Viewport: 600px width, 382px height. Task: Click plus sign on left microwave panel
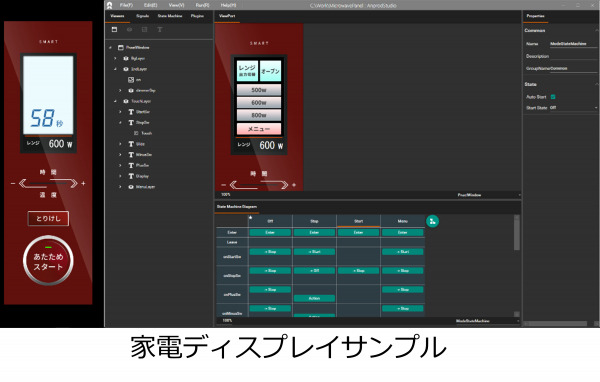coord(83,183)
